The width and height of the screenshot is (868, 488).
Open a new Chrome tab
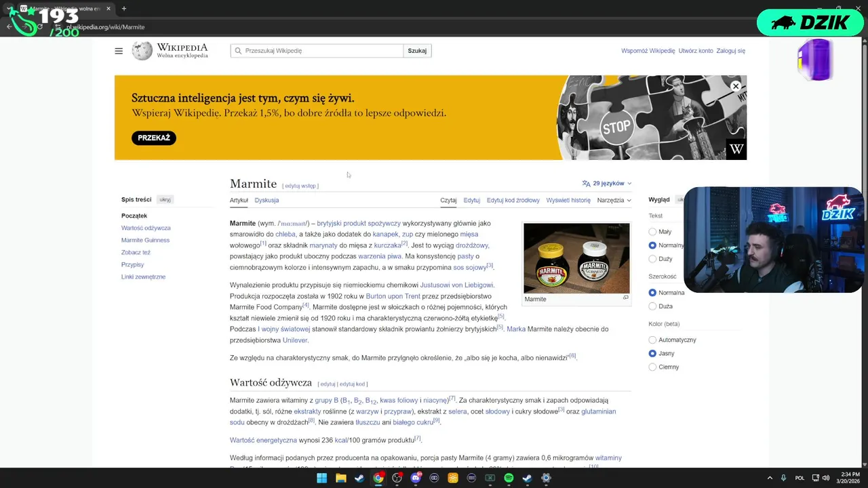click(123, 9)
